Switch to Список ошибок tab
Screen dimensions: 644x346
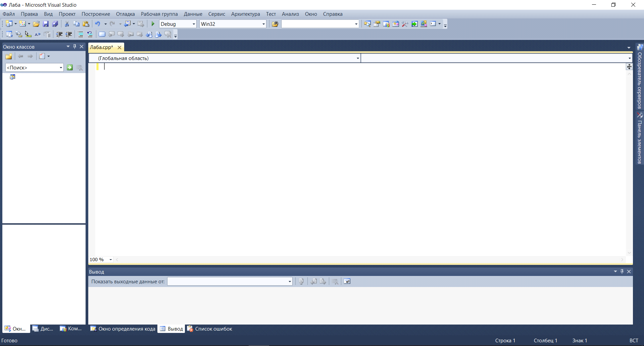(x=209, y=329)
